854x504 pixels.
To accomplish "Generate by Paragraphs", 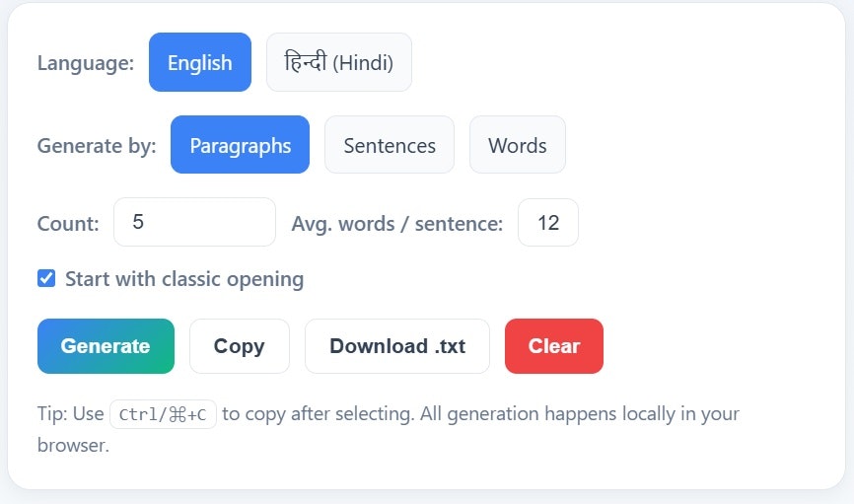I will coord(241,144).
